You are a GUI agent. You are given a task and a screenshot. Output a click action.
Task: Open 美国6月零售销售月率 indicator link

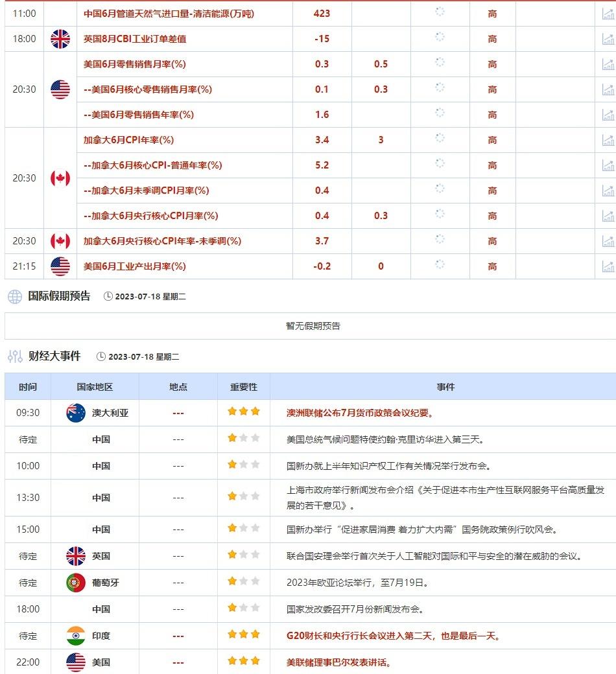[135, 64]
